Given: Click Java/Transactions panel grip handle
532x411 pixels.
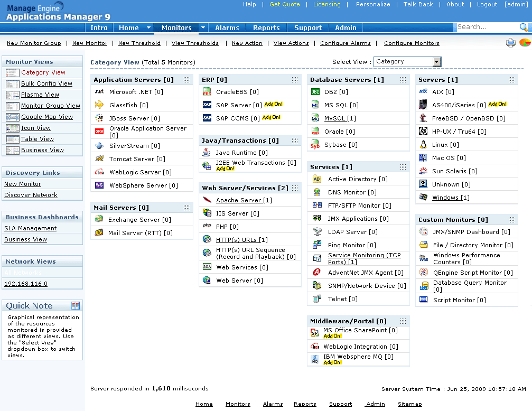Looking at the screenshot, I should pyautogui.click(x=294, y=140).
